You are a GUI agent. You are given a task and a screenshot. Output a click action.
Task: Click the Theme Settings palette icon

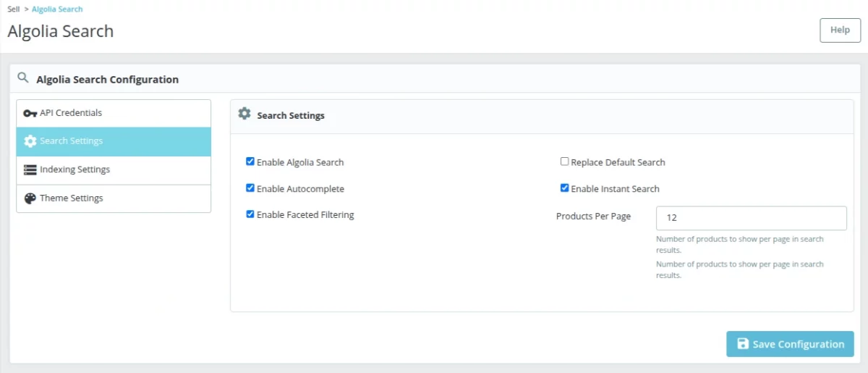pyautogui.click(x=30, y=198)
